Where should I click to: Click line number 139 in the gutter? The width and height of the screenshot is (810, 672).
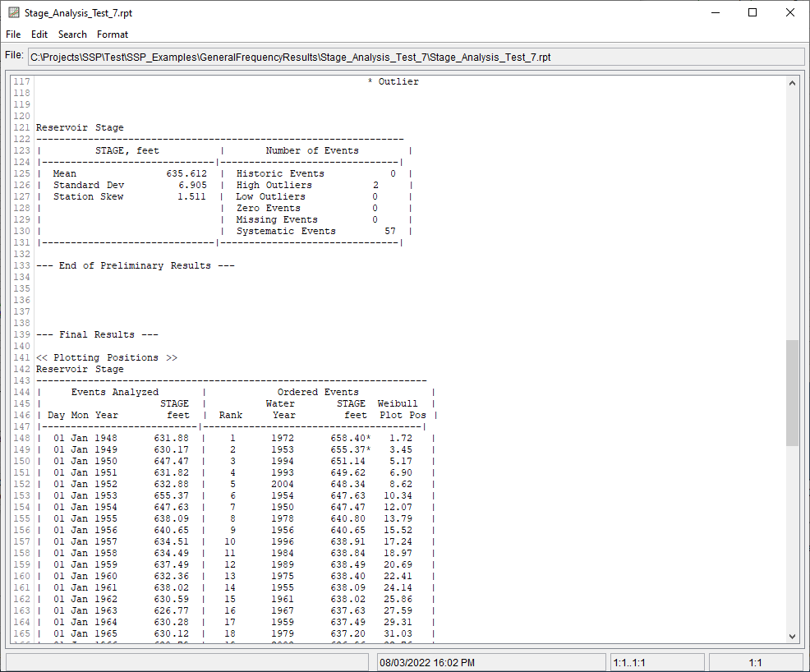click(x=21, y=334)
